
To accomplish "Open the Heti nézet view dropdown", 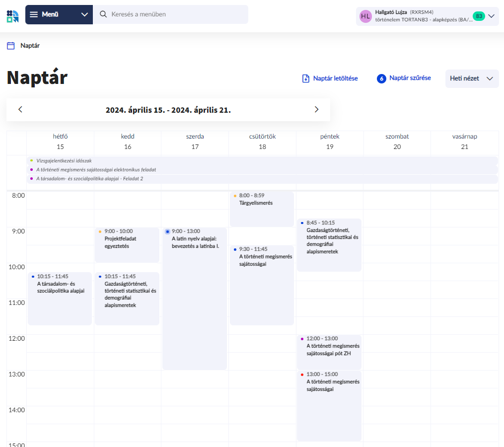I will pyautogui.click(x=472, y=78).
